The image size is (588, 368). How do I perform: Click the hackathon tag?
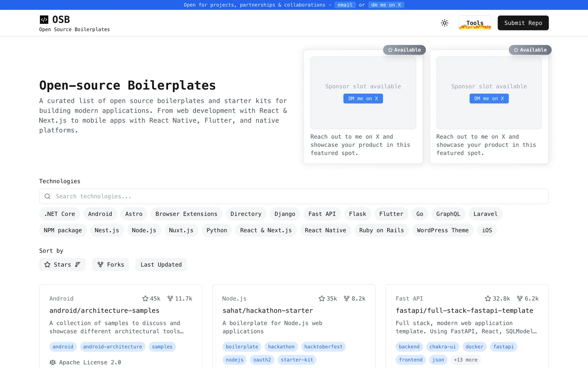pyautogui.click(x=281, y=347)
